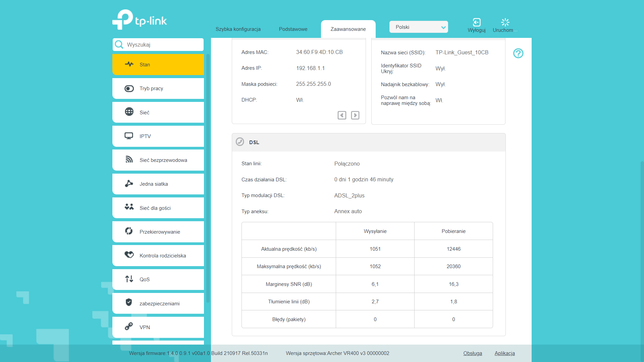Show the next LAN info page arrow
644x362 pixels.
pos(355,115)
